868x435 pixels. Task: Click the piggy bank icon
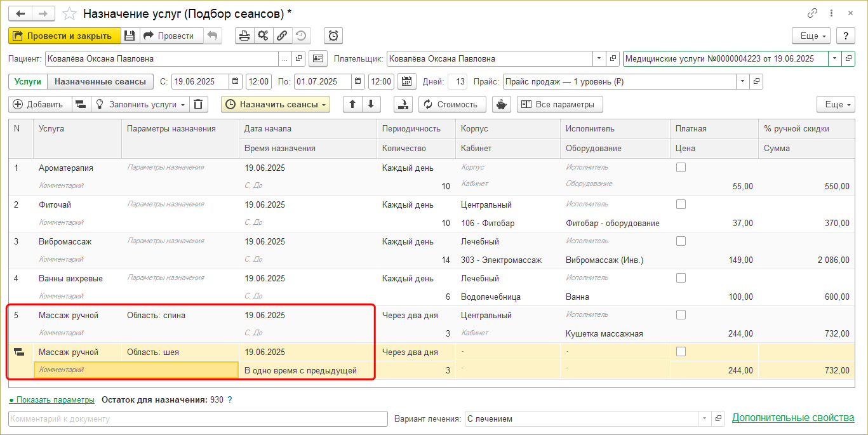click(x=502, y=104)
